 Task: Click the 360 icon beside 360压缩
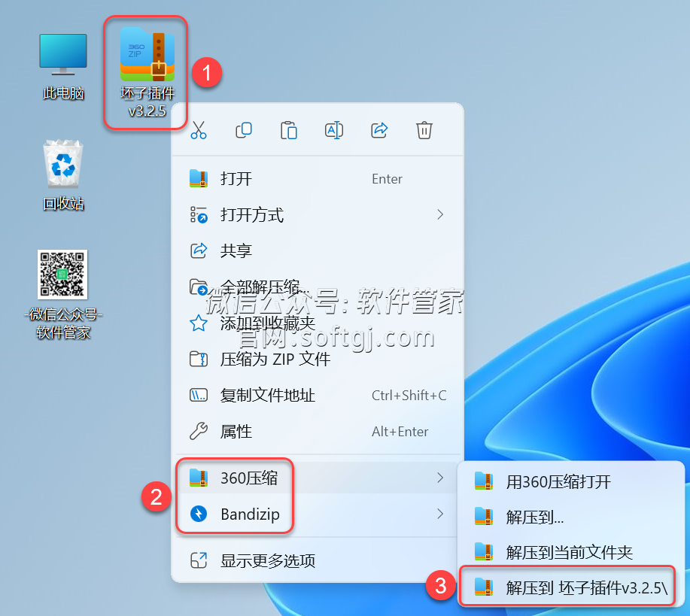coord(199,478)
